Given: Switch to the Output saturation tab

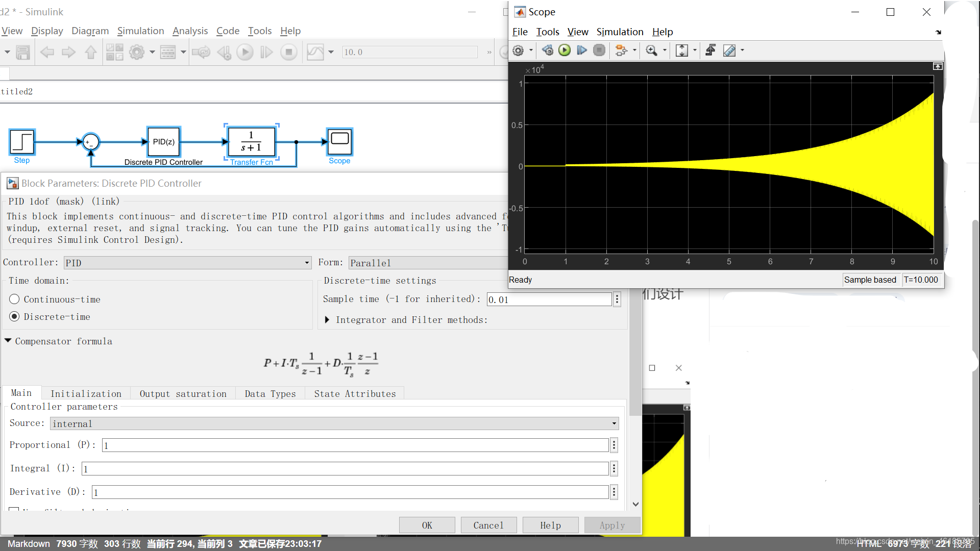Looking at the screenshot, I should coord(183,393).
